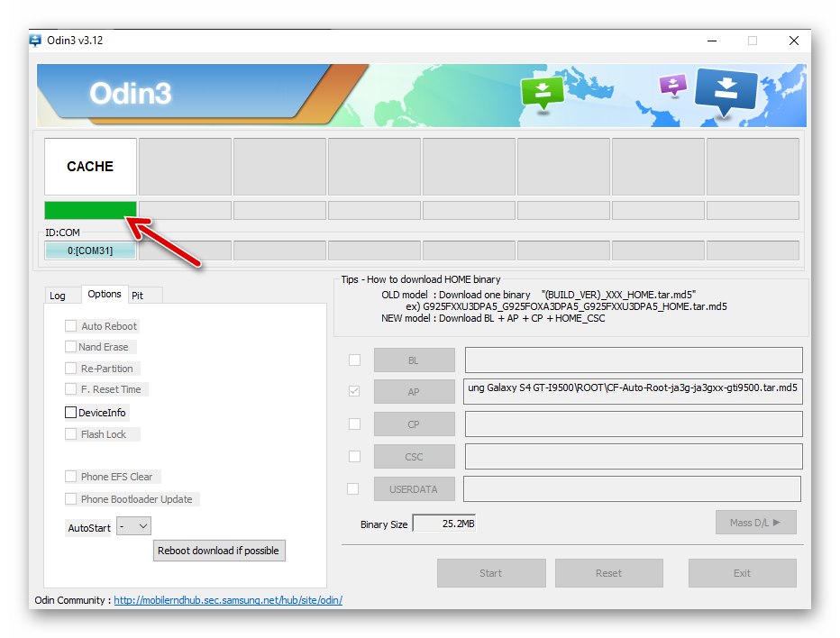Viewport: 840px width, 638px height.
Task: Minimize the Odin3 window
Action: [x=712, y=41]
